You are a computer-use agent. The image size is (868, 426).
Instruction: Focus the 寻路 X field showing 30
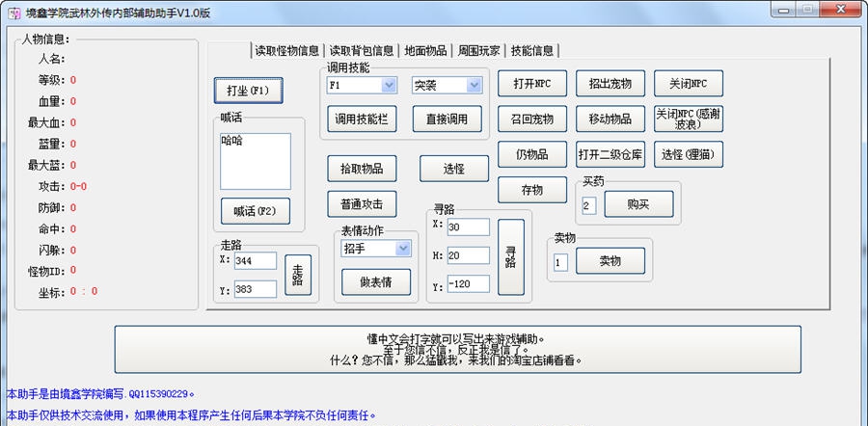[x=469, y=226]
